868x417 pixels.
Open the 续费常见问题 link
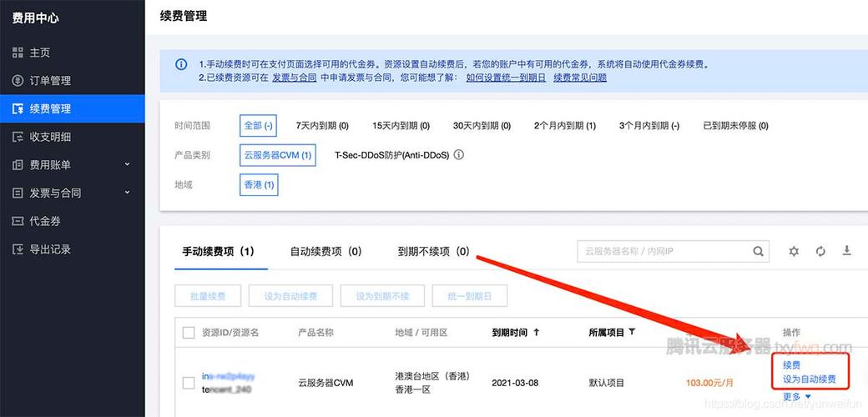pos(580,78)
